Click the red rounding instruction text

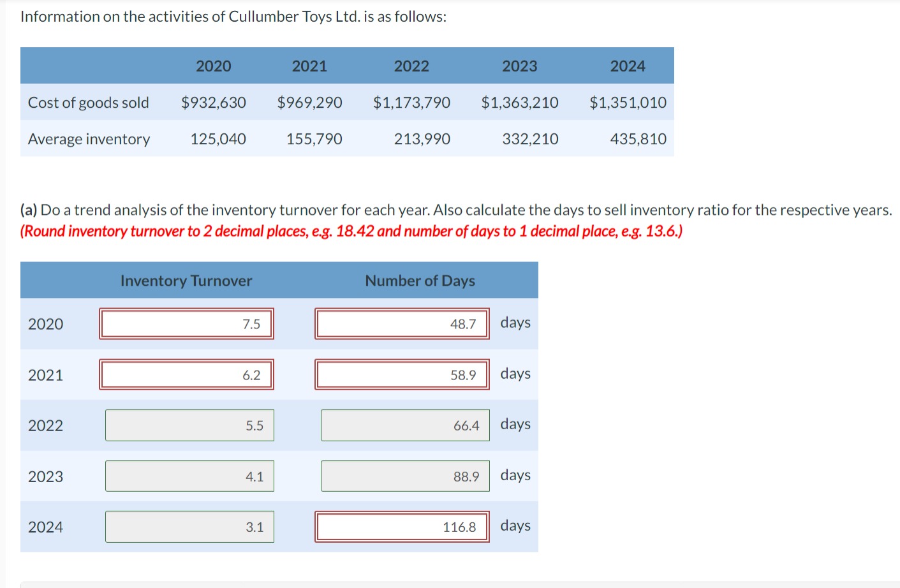351,231
